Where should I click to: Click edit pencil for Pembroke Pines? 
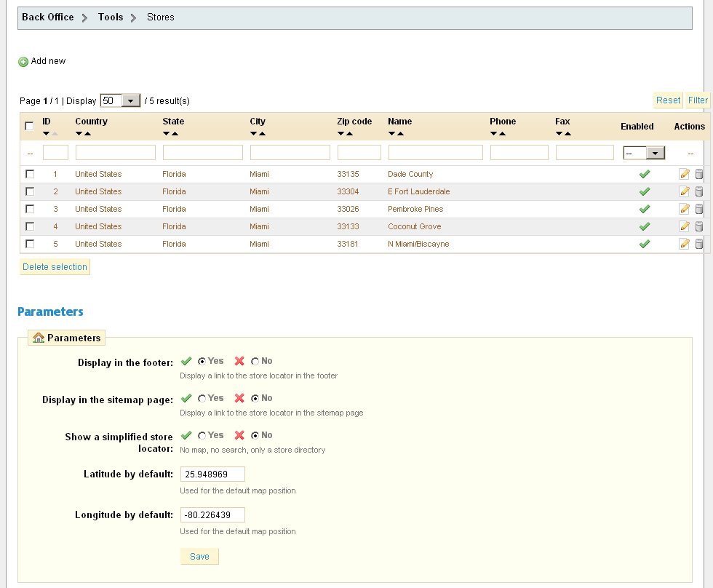pyautogui.click(x=684, y=209)
